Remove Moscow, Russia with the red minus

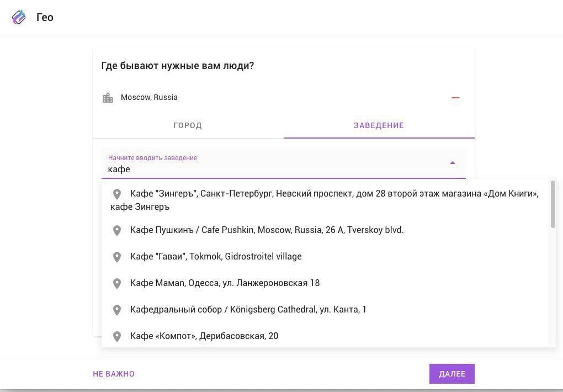pyautogui.click(x=455, y=97)
